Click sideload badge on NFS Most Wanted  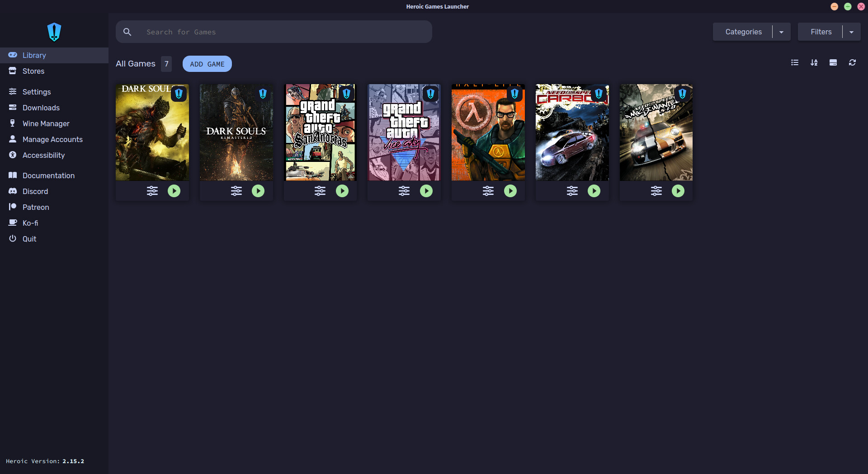[x=683, y=94]
